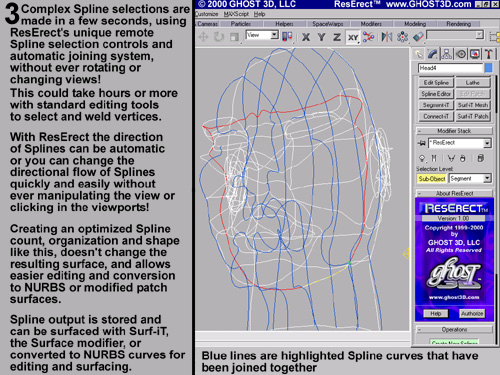Open the Segment selection level dropdown
500x375 pixels.
point(470,178)
